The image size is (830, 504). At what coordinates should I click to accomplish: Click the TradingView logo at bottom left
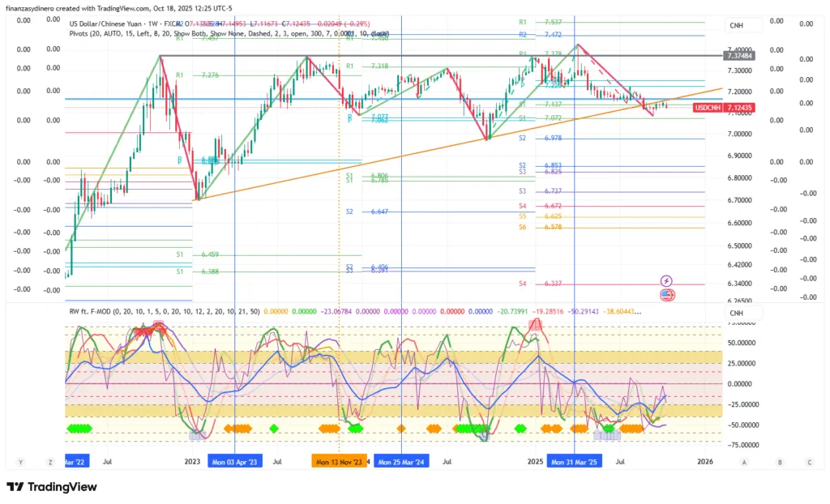(52, 487)
